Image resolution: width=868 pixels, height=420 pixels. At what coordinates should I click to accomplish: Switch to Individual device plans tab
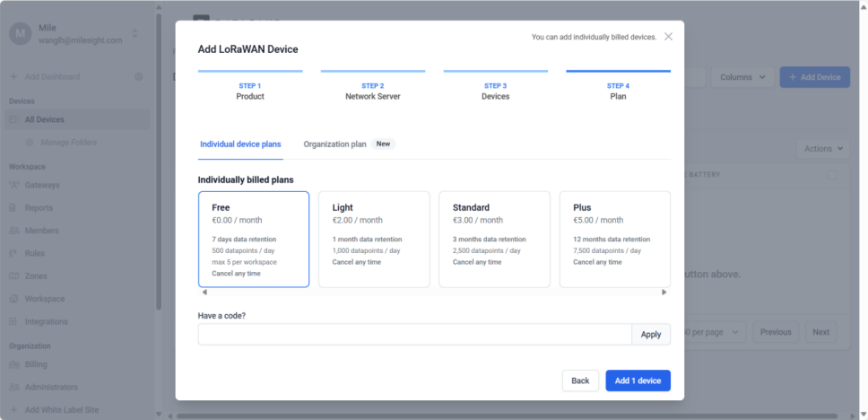click(x=240, y=144)
